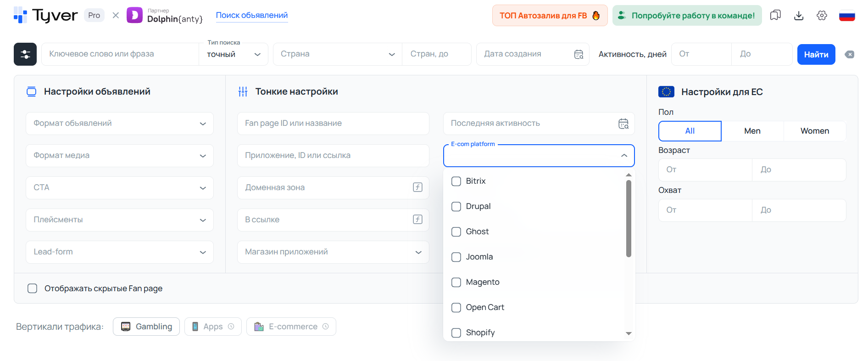The height and width of the screenshot is (361, 868).
Task: Focus Доменная зона field
Action: click(x=333, y=188)
